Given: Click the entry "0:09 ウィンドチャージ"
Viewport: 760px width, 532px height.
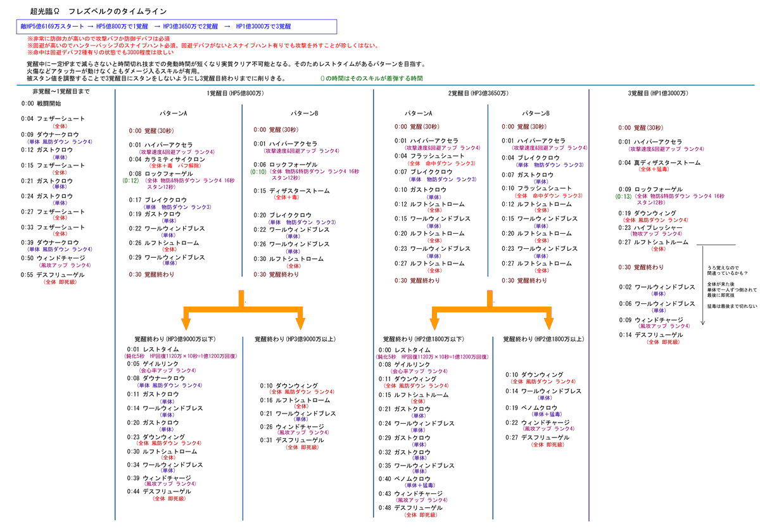Looking at the screenshot, I should pos(651,320).
